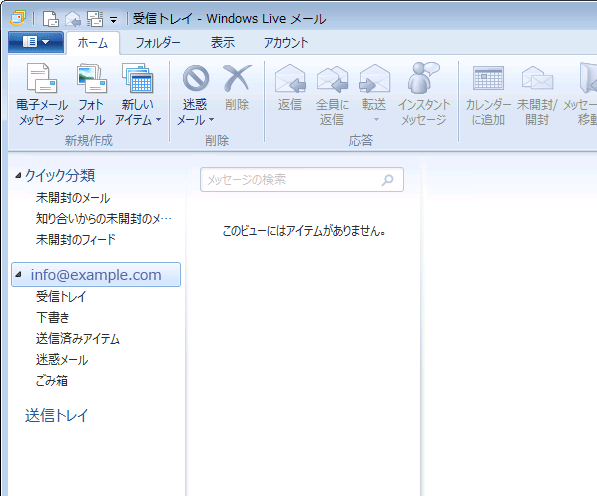Switch to the フォルダー tab
The image size is (597, 496).
[158, 43]
